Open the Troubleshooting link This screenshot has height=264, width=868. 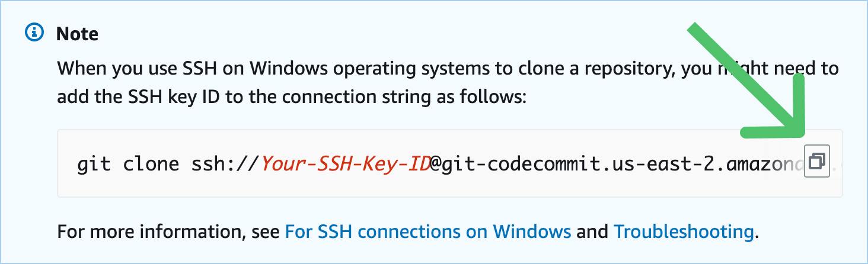click(683, 231)
